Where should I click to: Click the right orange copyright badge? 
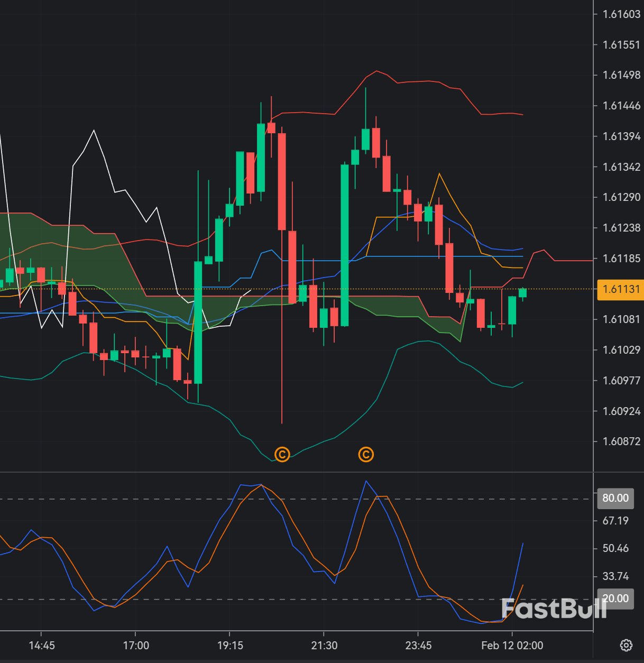(366, 454)
